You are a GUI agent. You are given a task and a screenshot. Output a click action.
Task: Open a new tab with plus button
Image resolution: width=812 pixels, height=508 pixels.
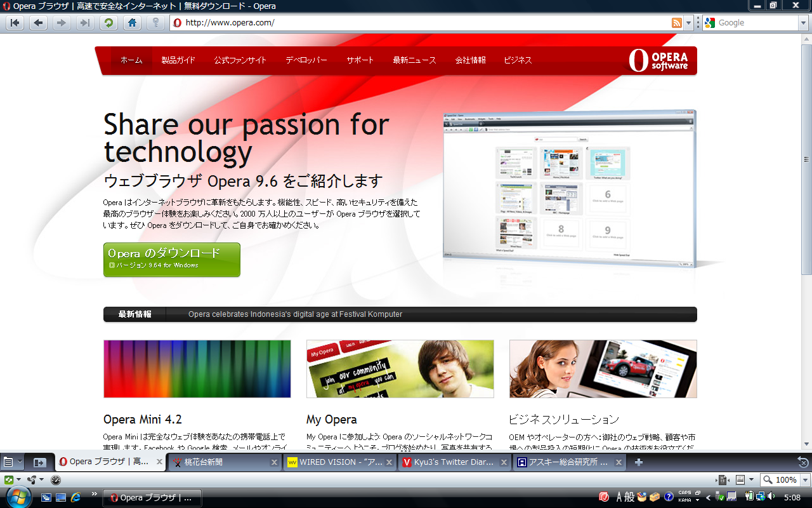tap(639, 462)
